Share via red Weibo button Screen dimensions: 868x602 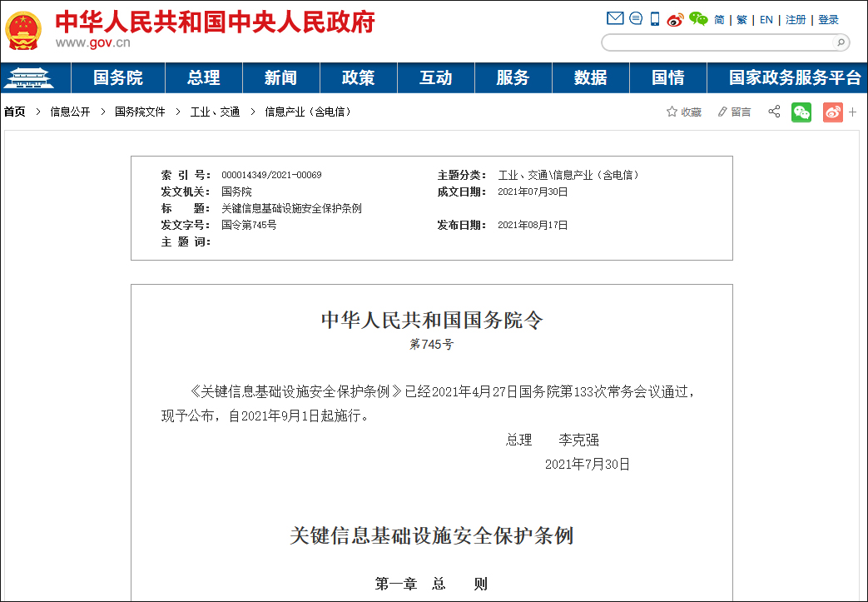pos(832,112)
